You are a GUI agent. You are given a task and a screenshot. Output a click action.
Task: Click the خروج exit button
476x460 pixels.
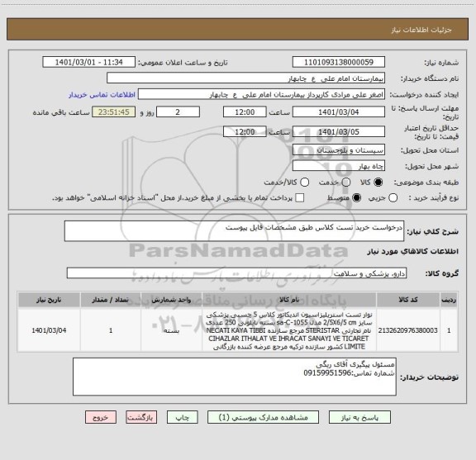101,418
